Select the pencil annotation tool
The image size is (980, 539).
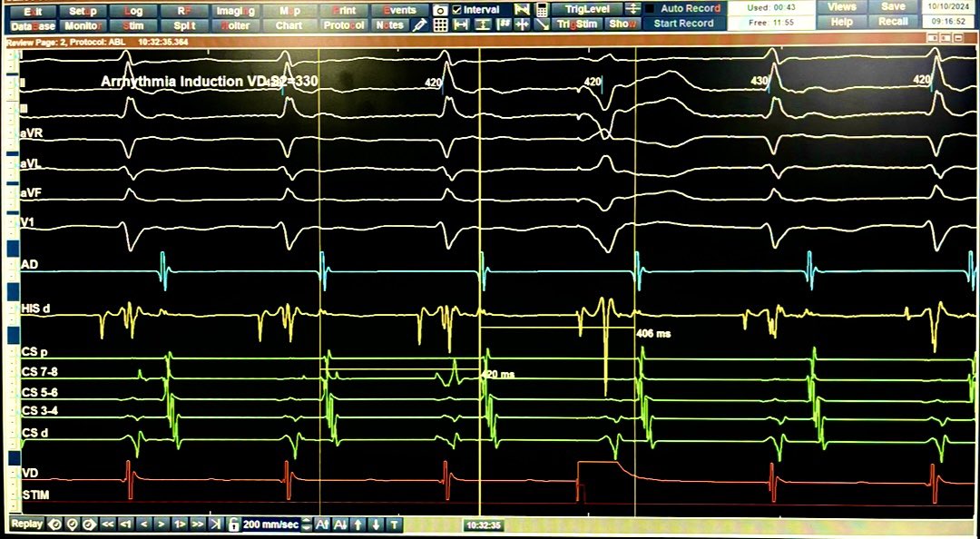point(419,24)
